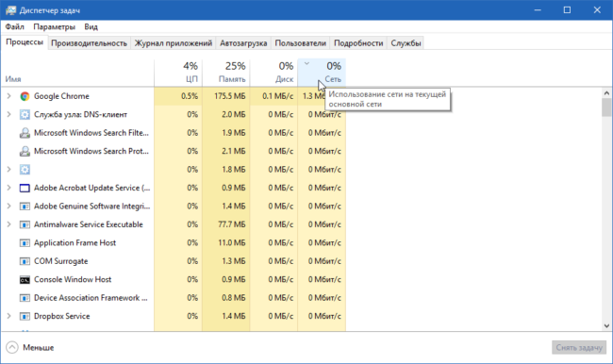The height and width of the screenshot is (364, 613).
Task: Click Application Frame Host memory 11.0 МБ
Action: [x=232, y=242]
